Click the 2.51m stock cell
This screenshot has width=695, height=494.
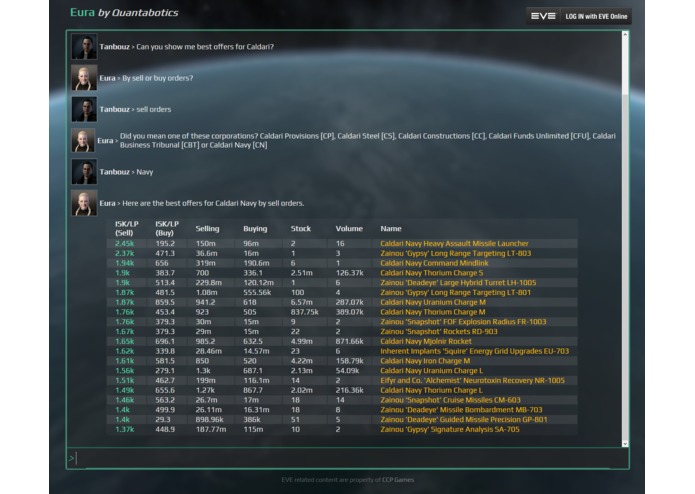301,273
